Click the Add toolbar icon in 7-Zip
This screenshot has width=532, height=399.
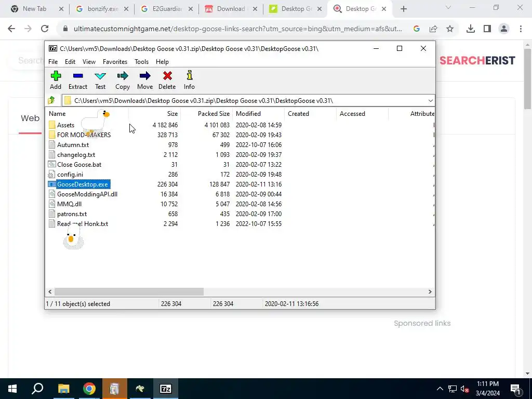56,80
